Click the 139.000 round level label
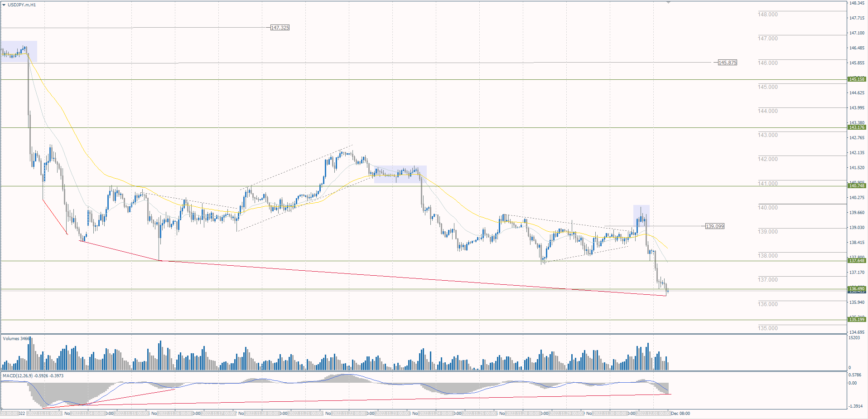Image resolution: width=868 pixels, height=419 pixels. click(x=767, y=232)
